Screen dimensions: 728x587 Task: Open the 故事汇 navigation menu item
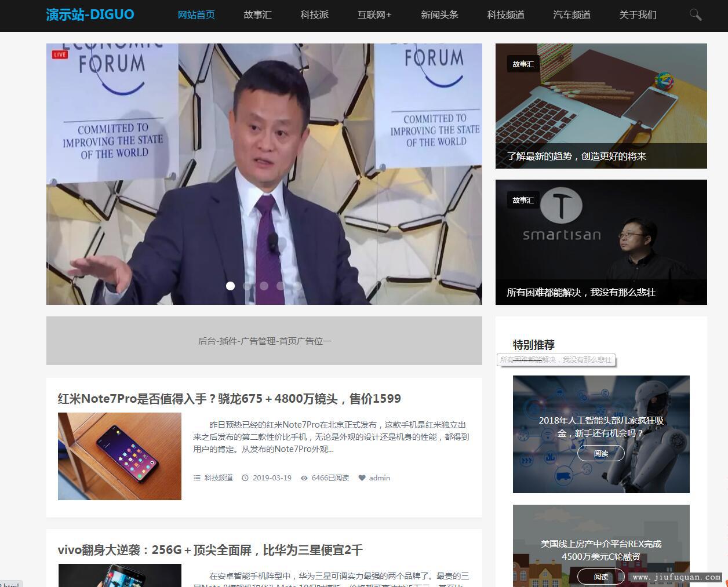click(257, 14)
